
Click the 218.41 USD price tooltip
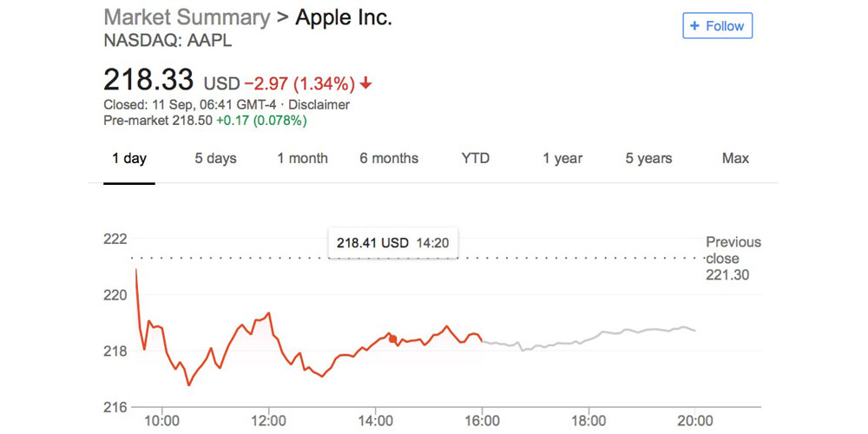click(x=393, y=243)
